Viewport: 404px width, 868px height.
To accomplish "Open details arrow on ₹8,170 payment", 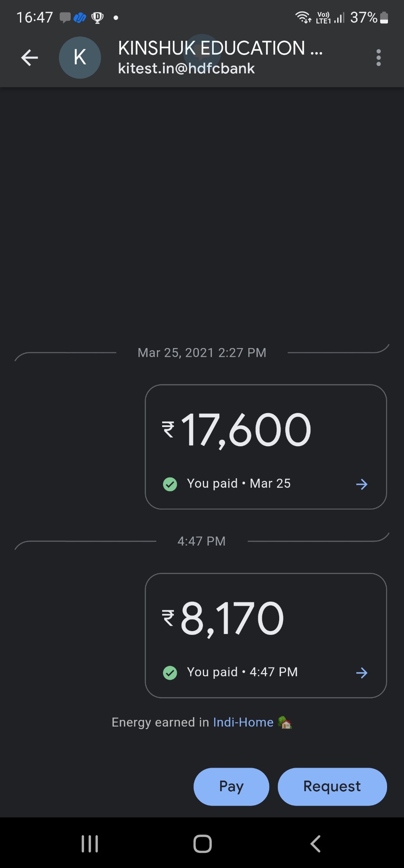I will (362, 673).
